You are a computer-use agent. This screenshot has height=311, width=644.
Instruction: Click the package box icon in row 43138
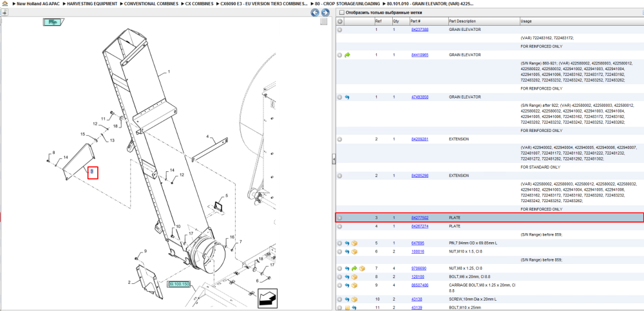point(354,299)
